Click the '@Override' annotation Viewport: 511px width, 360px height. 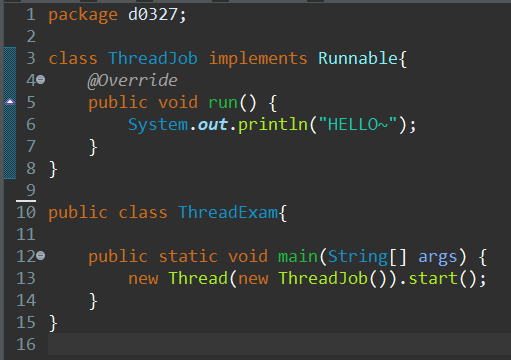tap(132, 81)
